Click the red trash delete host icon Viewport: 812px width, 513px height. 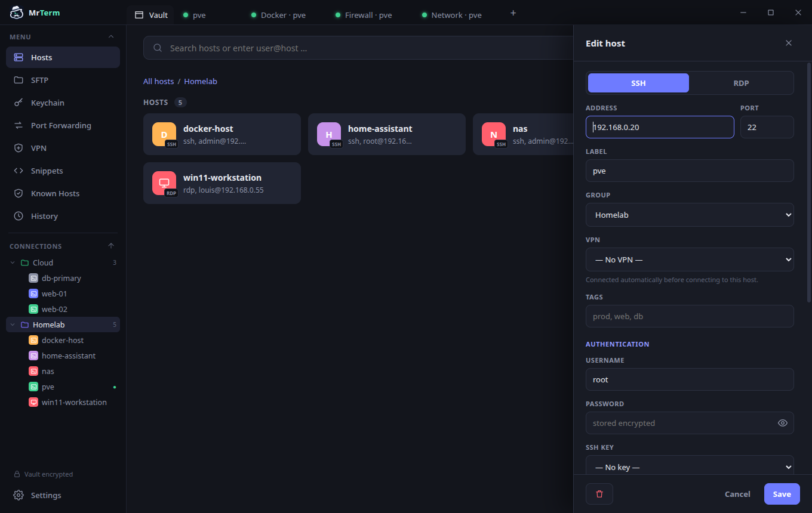599,494
